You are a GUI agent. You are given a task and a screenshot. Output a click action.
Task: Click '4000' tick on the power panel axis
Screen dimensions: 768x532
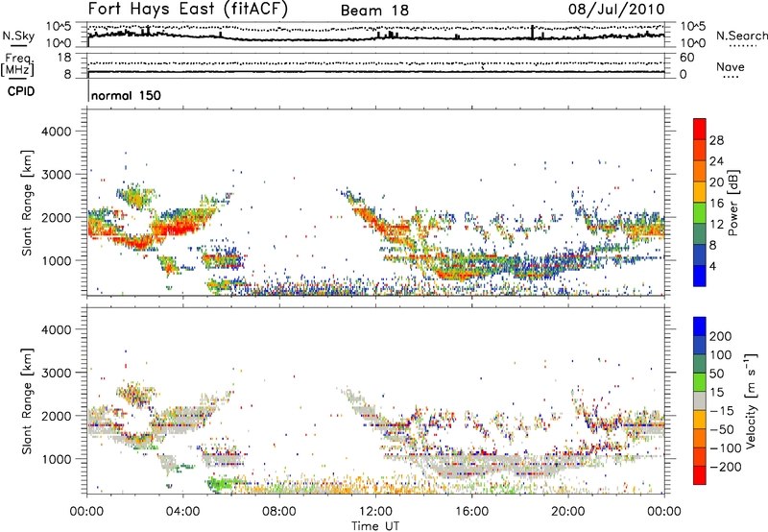click(57, 132)
